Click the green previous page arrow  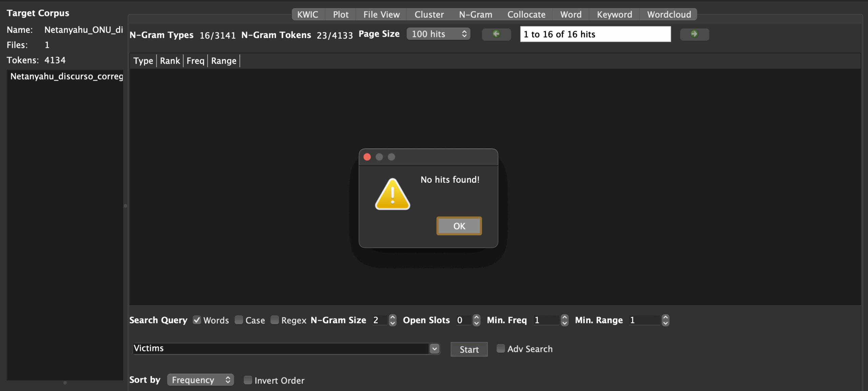[496, 34]
